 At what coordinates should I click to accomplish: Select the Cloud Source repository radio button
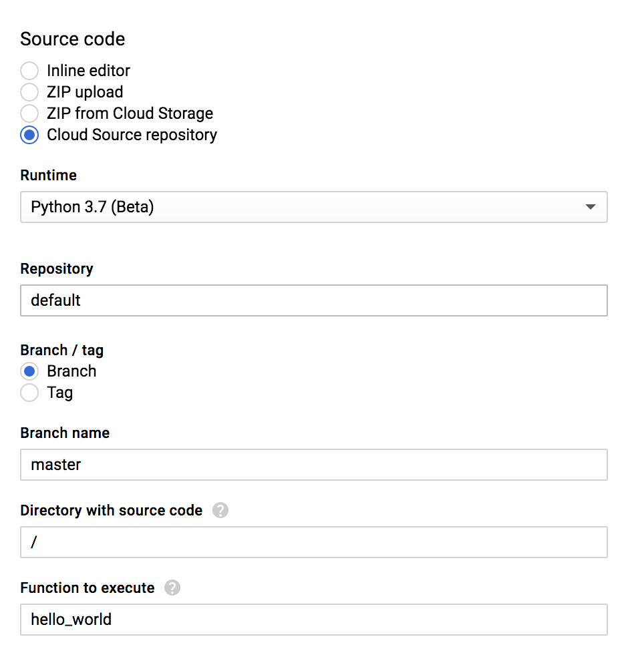pyautogui.click(x=29, y=135)
